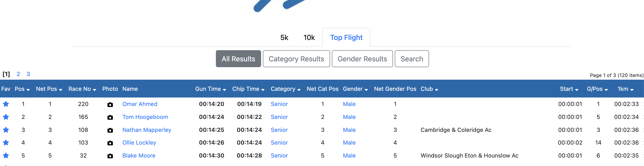The height and width of the screenshot is (166, 644).
Task: Toggle favourite star for Blake Moore
Action: click(6, 156)
